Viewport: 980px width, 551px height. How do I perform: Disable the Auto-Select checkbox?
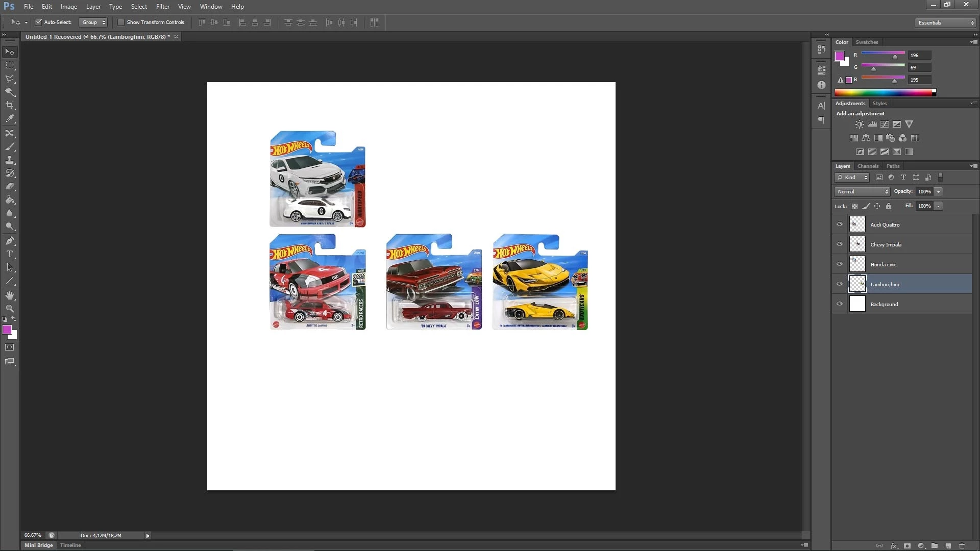click(x=39, y=22)
